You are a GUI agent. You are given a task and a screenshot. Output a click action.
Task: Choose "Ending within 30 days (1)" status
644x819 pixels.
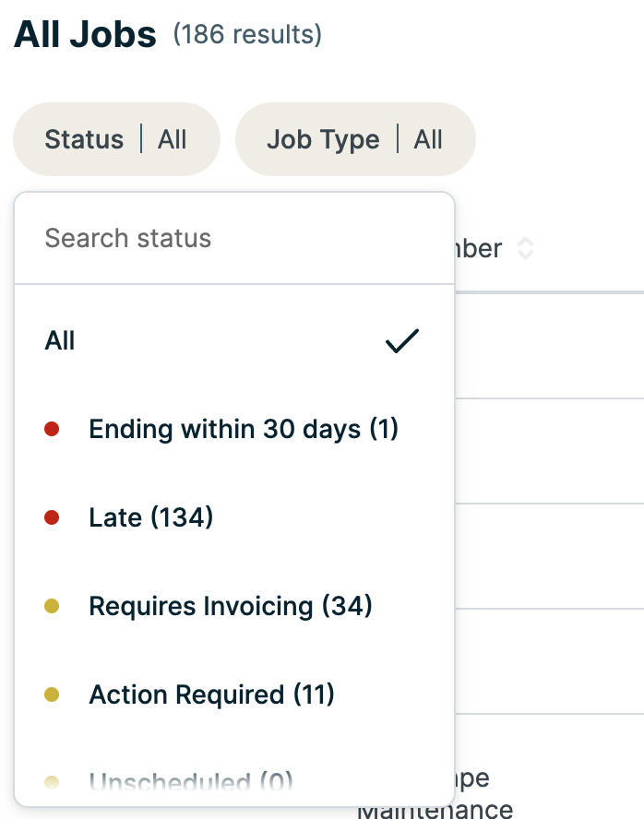pos(244,429)
